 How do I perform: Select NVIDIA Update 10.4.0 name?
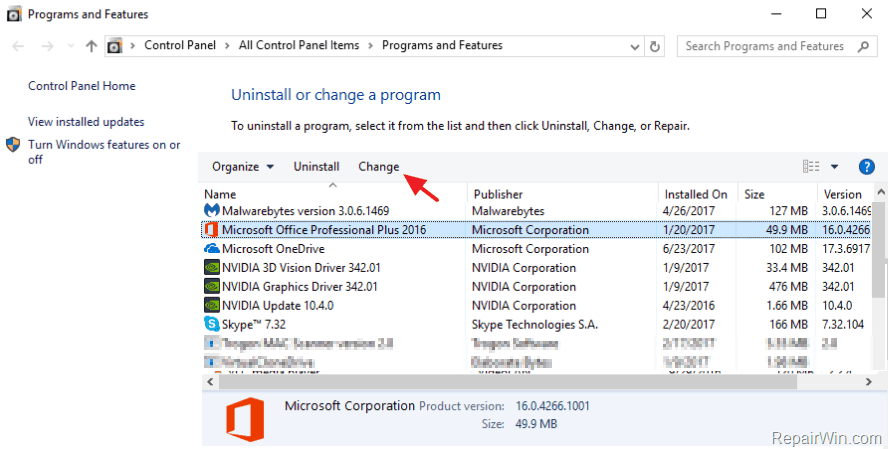click(x=278, y=305)
